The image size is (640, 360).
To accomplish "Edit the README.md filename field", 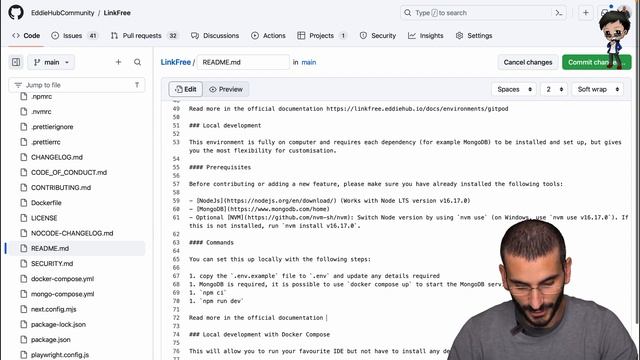I will tap(243, 62).
